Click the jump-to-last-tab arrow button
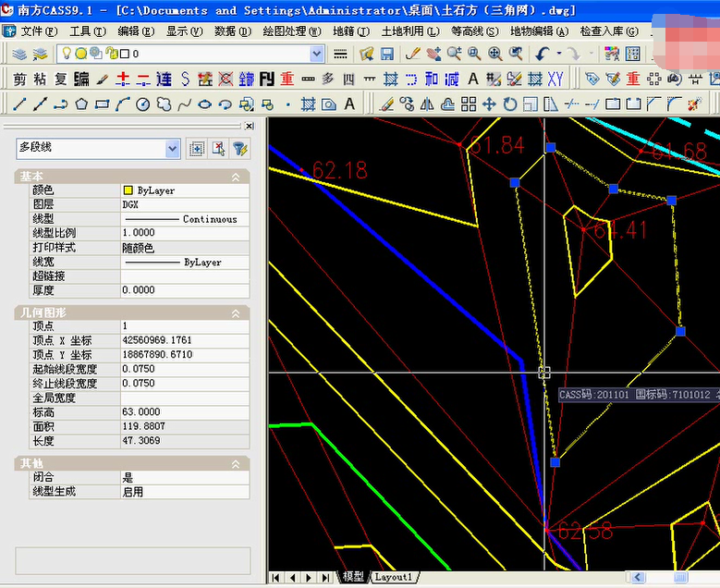The image size is (720, 588). tap(325, 578)
